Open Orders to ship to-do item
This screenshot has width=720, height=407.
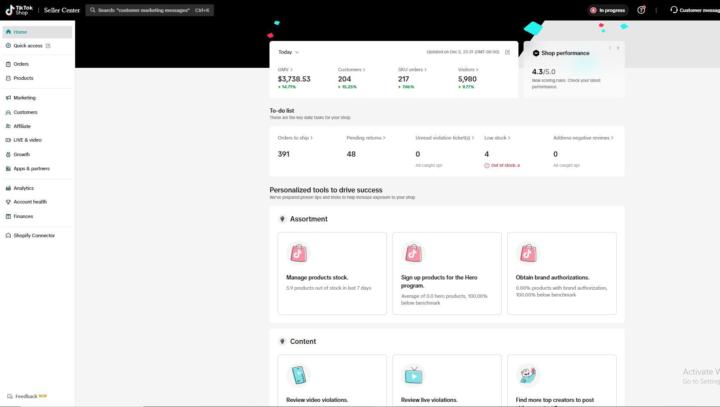[295, 138]
